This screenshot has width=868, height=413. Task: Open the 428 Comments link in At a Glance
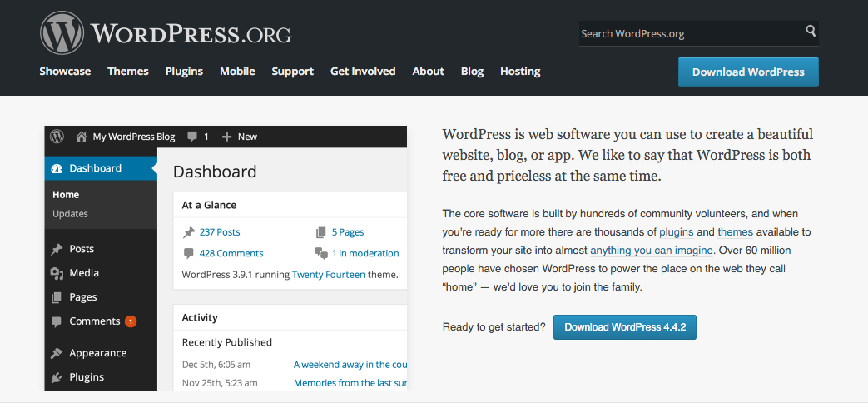click(x=231, y=253)
